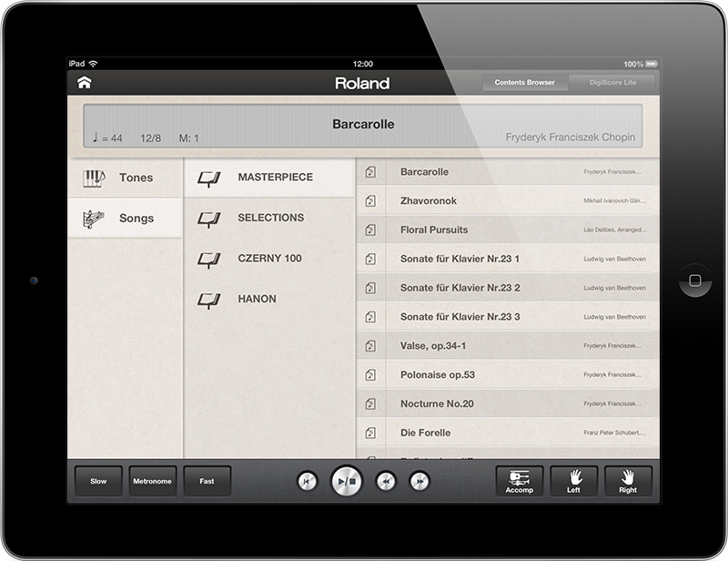Open the Tones category

pos(125,178)
